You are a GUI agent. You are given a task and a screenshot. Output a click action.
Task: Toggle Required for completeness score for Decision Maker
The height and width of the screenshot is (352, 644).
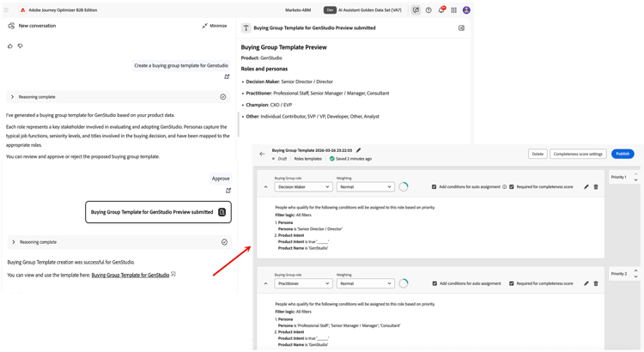[512, 187]
